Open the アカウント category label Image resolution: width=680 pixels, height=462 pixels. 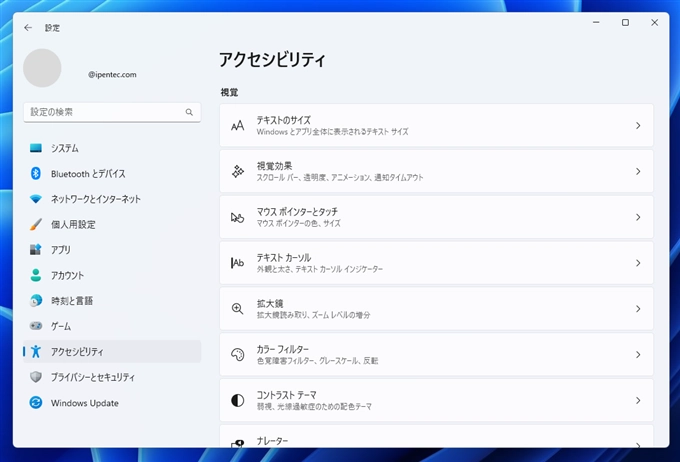(67, 275)
